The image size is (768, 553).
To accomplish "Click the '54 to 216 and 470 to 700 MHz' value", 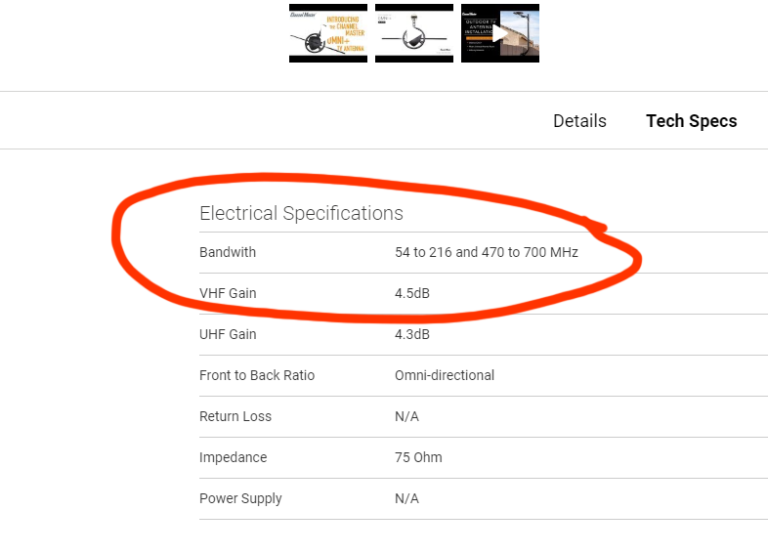I will (486, 252).
